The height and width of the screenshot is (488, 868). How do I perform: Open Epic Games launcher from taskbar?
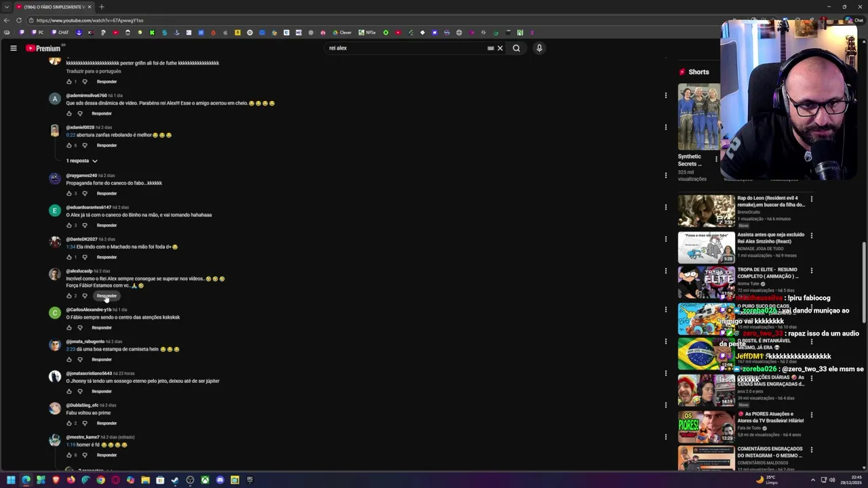(250, 480)
